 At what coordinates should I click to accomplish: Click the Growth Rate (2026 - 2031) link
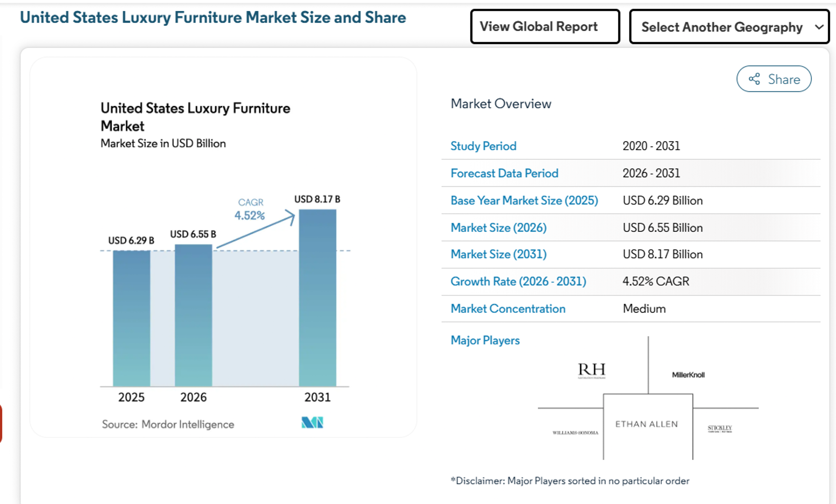click(x=518, y=281)
